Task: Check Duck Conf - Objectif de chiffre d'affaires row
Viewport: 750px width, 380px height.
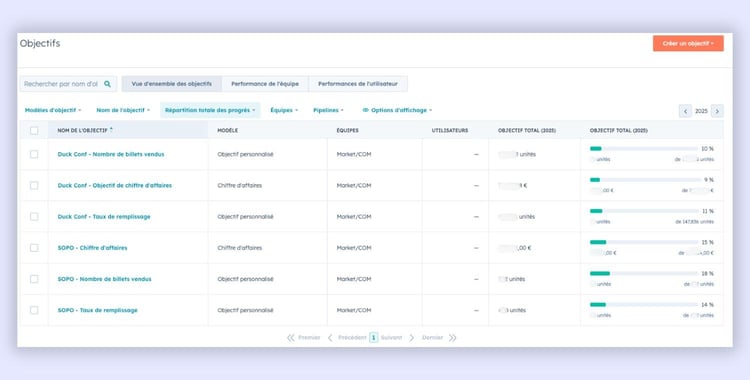Action: coord(34,185)
